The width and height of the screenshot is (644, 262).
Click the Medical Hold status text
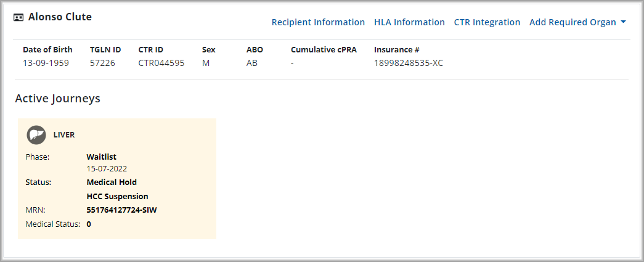coord(112,182)
